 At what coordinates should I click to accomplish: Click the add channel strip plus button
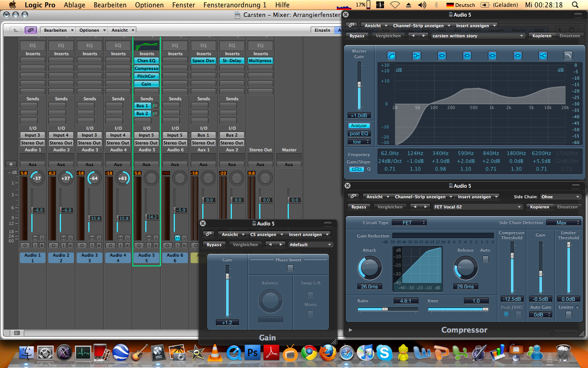click(11, 164)
